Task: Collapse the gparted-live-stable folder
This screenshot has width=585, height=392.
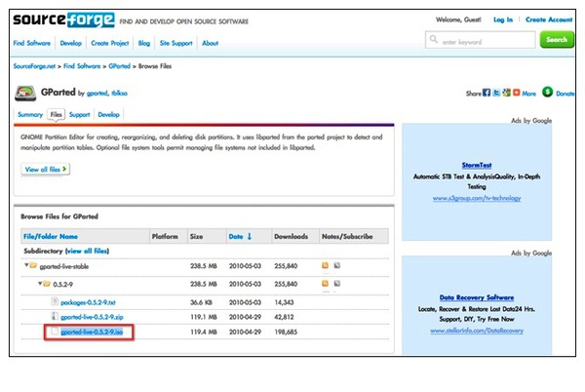Action: point(26,265)
